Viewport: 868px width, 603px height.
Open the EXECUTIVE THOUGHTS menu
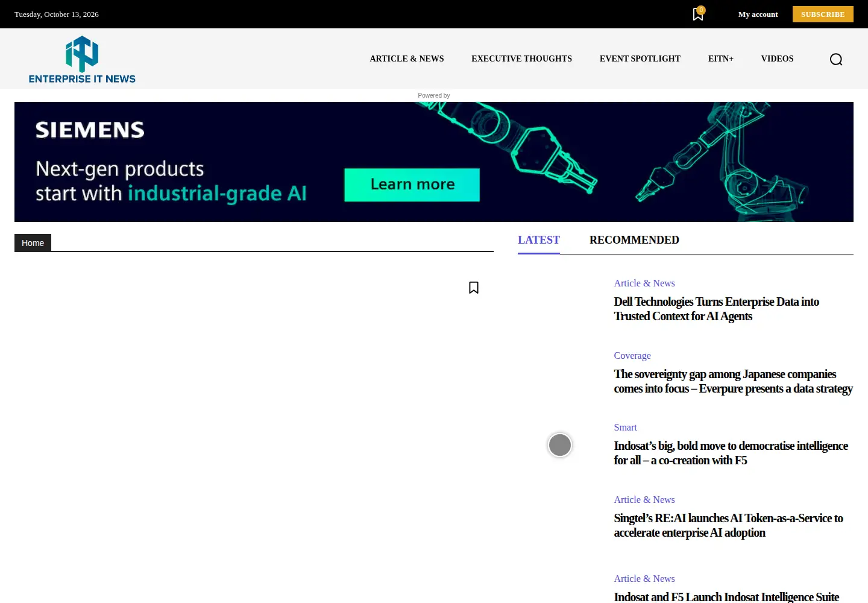[x=521, y=58]
